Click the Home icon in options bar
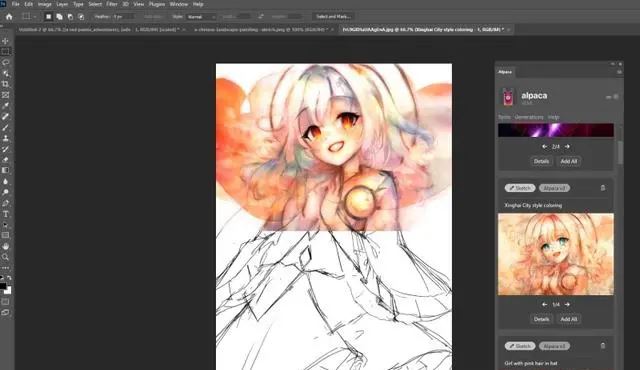 coord(9,17)
